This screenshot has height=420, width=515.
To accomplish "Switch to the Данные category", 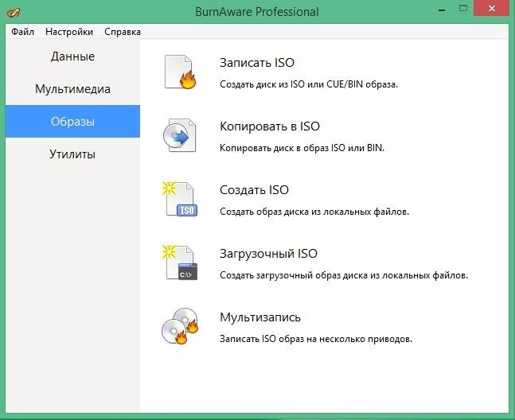I will pyautogui.click(x=72, y=56).
